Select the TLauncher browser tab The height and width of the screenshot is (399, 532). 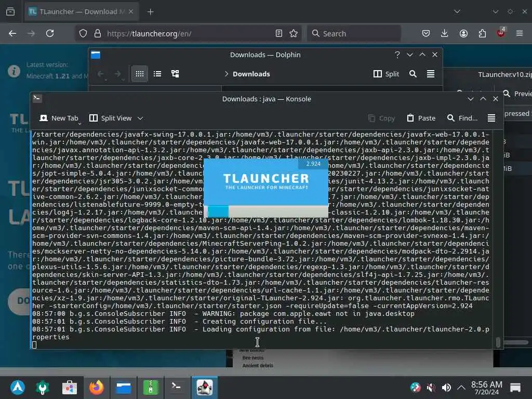[x=82, y=11]
